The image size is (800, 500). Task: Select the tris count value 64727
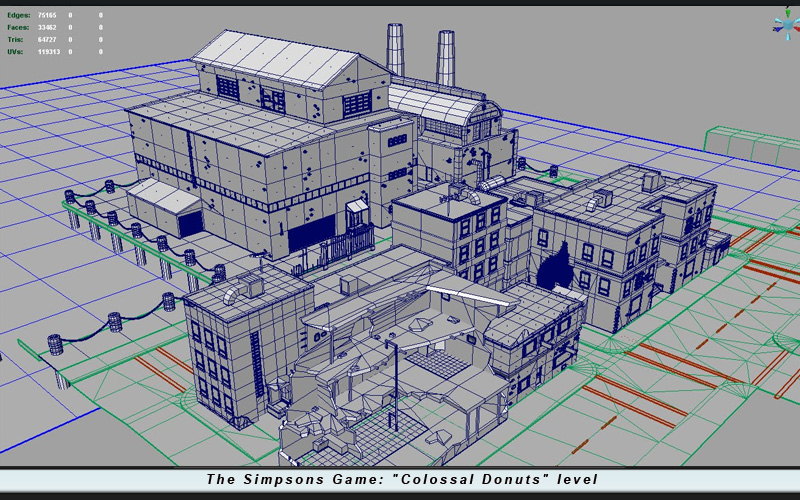tap(47, 40)
